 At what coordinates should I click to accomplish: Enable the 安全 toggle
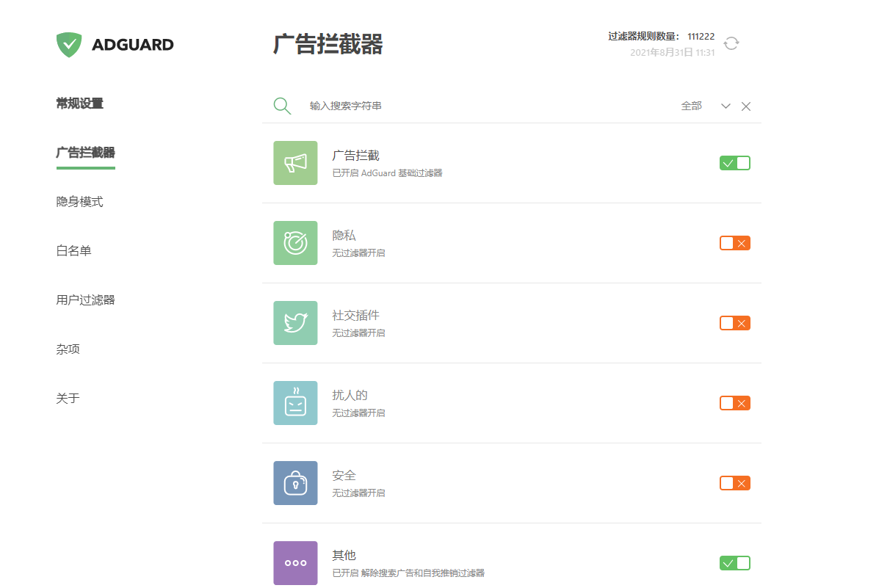(x=735, y=483)
